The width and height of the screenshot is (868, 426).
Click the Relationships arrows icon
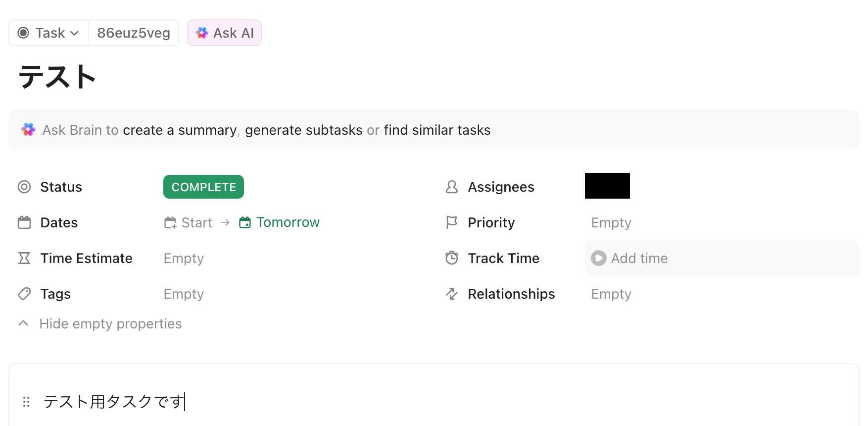coord(451,294)
